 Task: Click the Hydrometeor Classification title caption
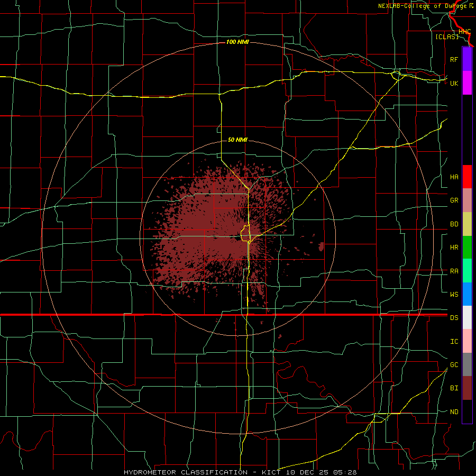240,472
